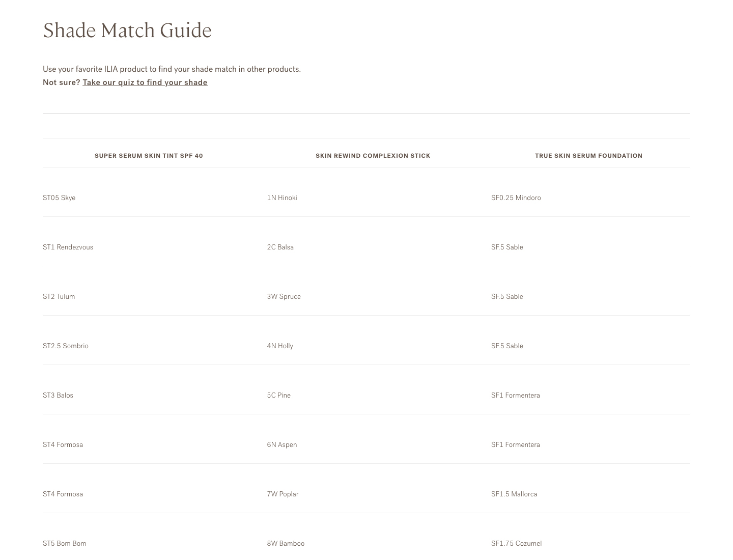Viewport: 733px width, 560px height.
Task: Select the Skin Rewind Complexion Stick column header
Action: [x=373, y=156]
